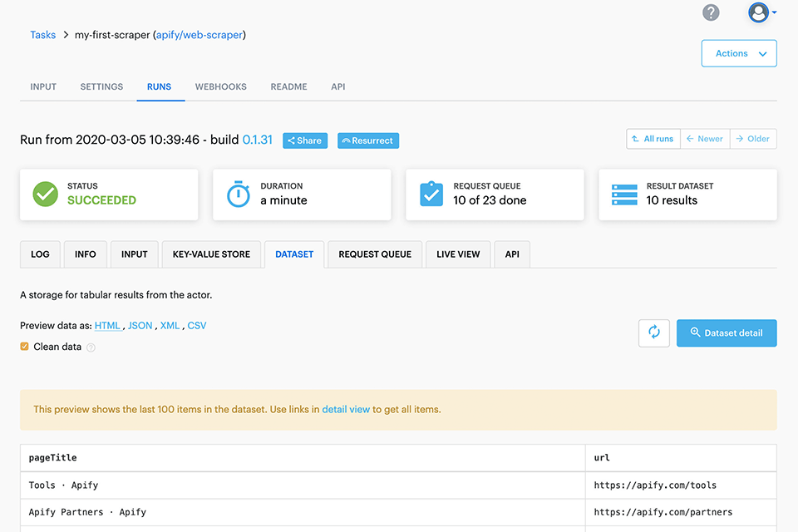Switch to the SETTINGS tab
The width and height of the screenshot is (798, 532).
tap(101, 86)
